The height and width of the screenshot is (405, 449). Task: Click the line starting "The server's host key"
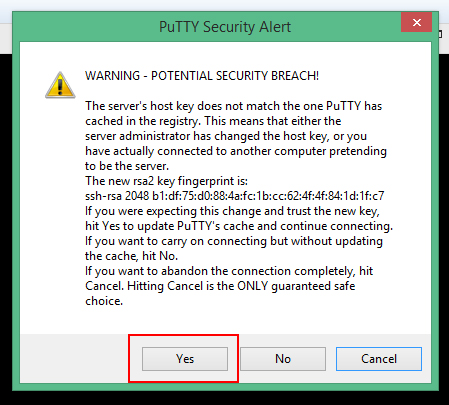click(x=234, y=106)
